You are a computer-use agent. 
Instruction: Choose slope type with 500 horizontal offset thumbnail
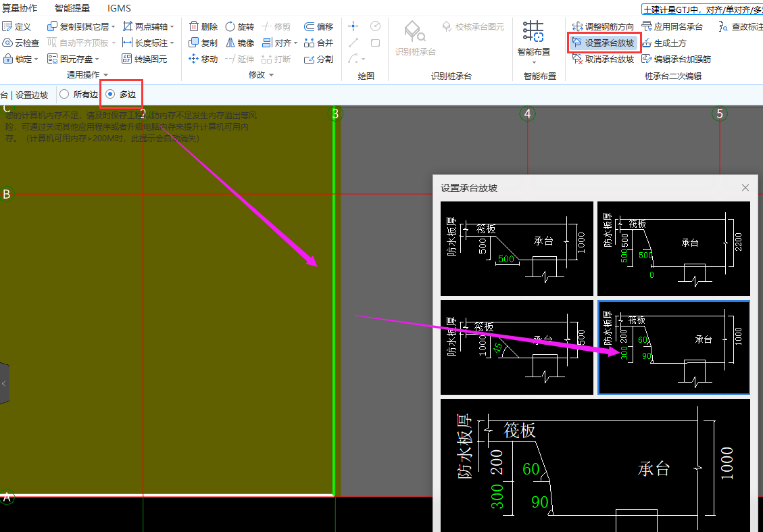(517, 249)
